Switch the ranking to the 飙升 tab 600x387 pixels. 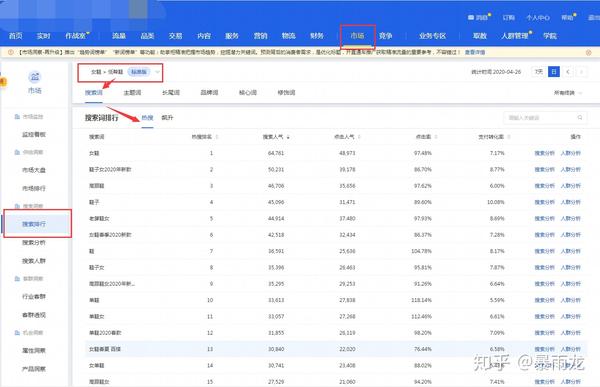tap(167, 118)
